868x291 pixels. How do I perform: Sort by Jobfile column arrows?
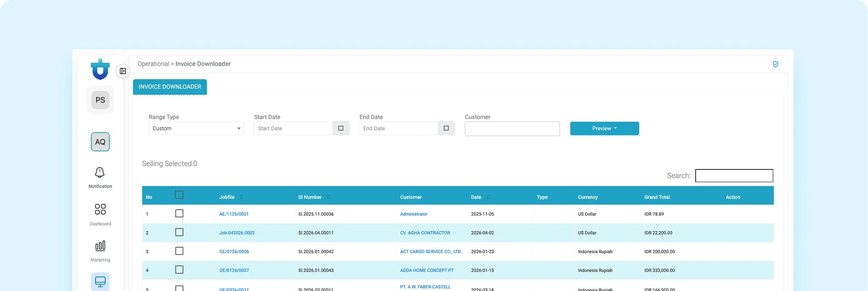coord(241,197)
